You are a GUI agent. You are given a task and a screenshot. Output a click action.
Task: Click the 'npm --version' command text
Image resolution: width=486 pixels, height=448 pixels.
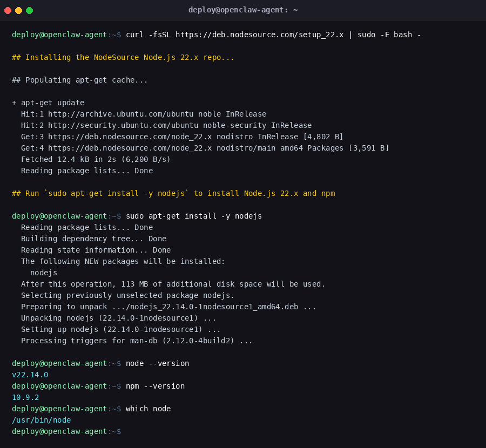click(x=155, y=386)
